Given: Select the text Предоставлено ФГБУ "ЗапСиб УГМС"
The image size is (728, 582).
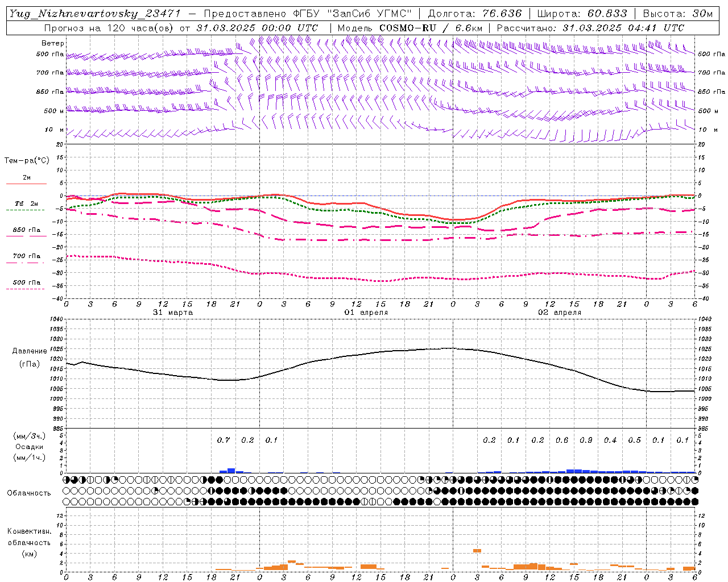Looking at the screenshot, I should (308, 14).
